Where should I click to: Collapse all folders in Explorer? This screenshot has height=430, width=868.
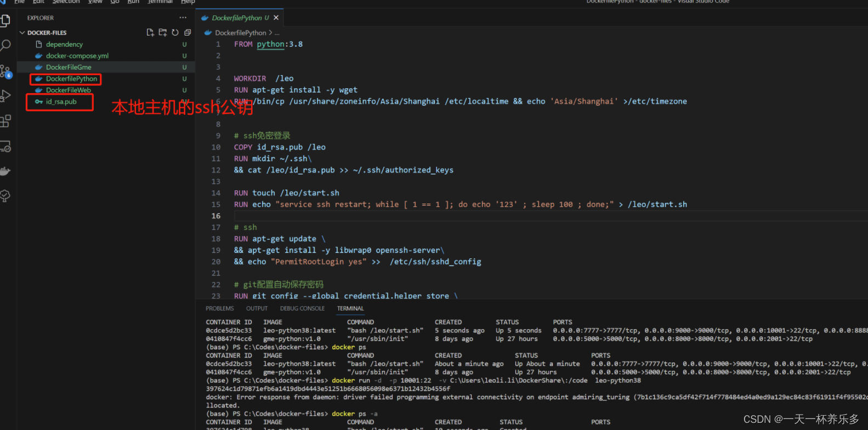188,32
